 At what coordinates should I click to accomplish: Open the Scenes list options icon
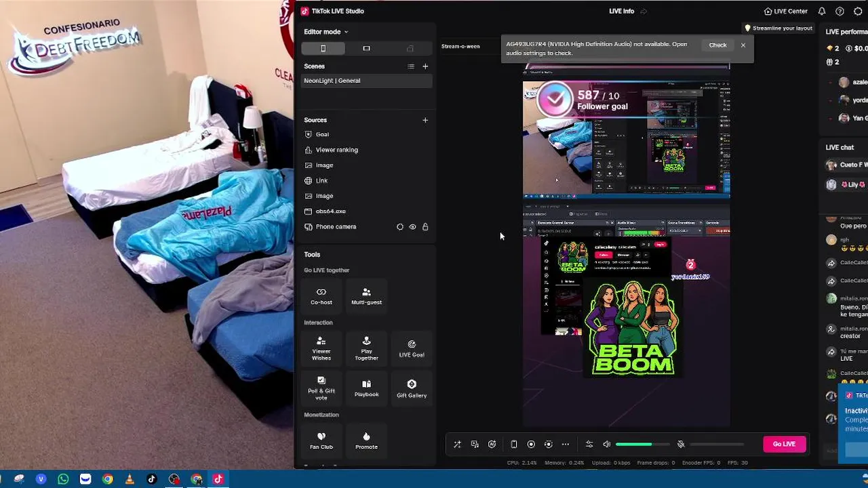tap(410, 66)
